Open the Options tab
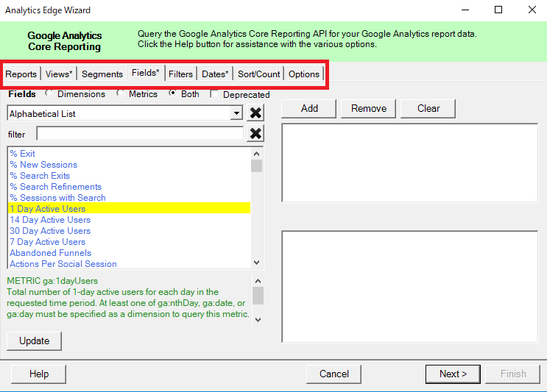The width and height of the screenshot is (547, 392). [304, 74]
